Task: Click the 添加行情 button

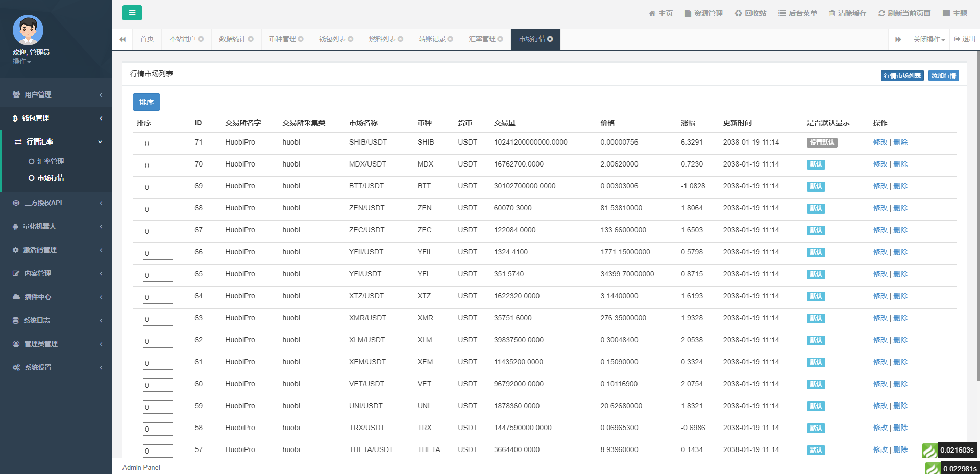Action: pyautogui.click(x=943, y=75)
